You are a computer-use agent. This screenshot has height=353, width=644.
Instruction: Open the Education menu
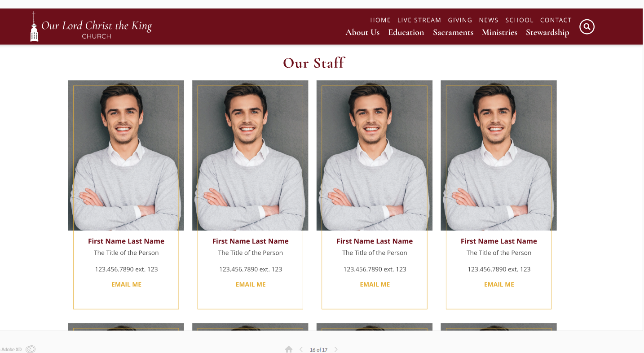406,32
